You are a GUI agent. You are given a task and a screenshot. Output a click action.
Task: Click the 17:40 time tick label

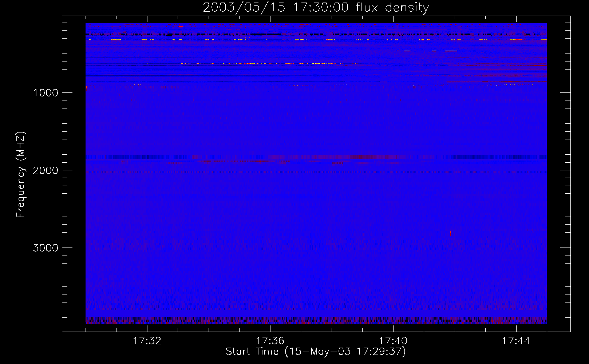[393, 341]
